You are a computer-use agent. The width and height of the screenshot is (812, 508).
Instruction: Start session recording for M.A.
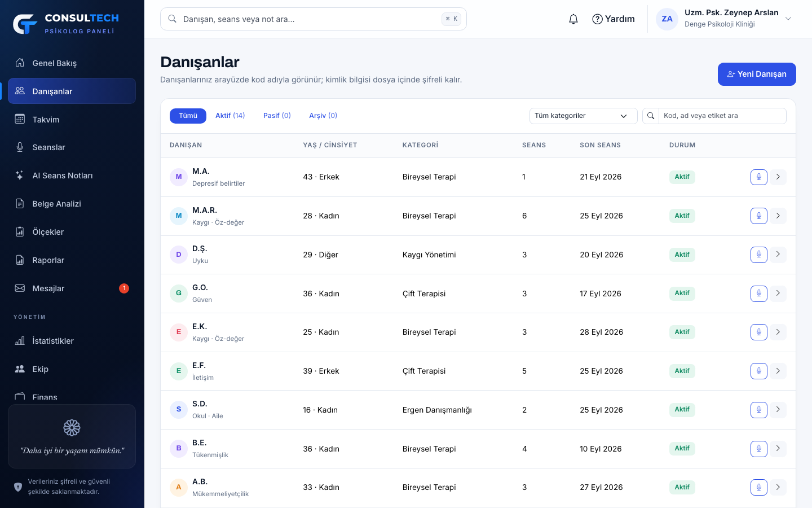point(759,177)
